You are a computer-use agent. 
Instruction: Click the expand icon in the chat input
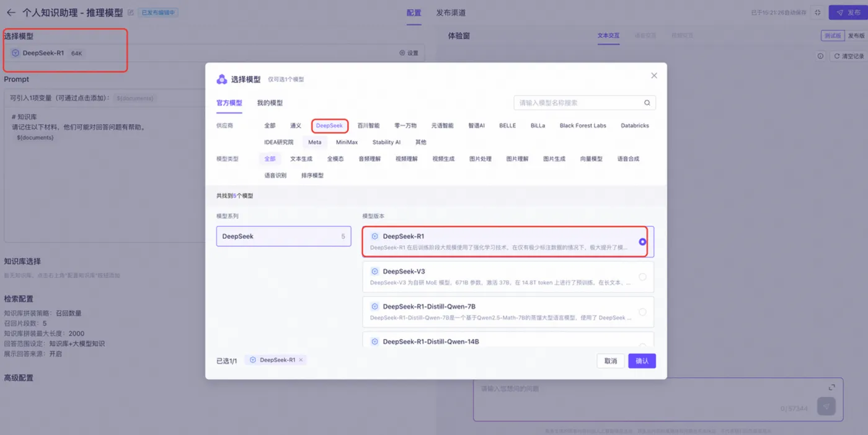[832, 387]
